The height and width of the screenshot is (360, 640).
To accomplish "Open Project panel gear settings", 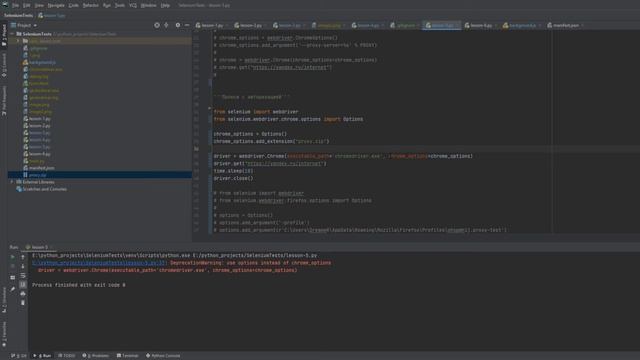I will click(x=178, y=25).
